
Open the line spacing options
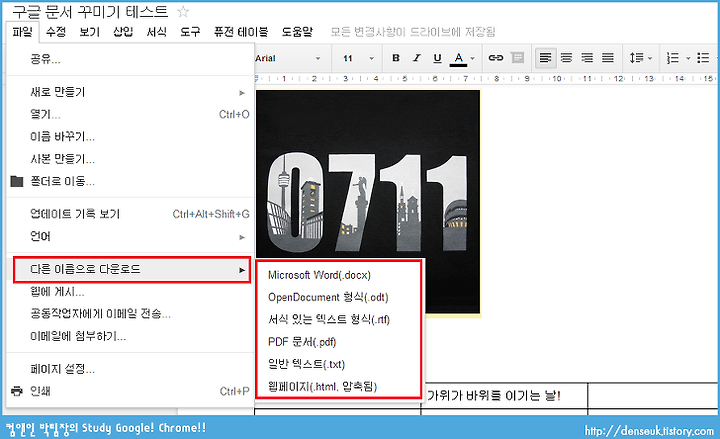641,58
